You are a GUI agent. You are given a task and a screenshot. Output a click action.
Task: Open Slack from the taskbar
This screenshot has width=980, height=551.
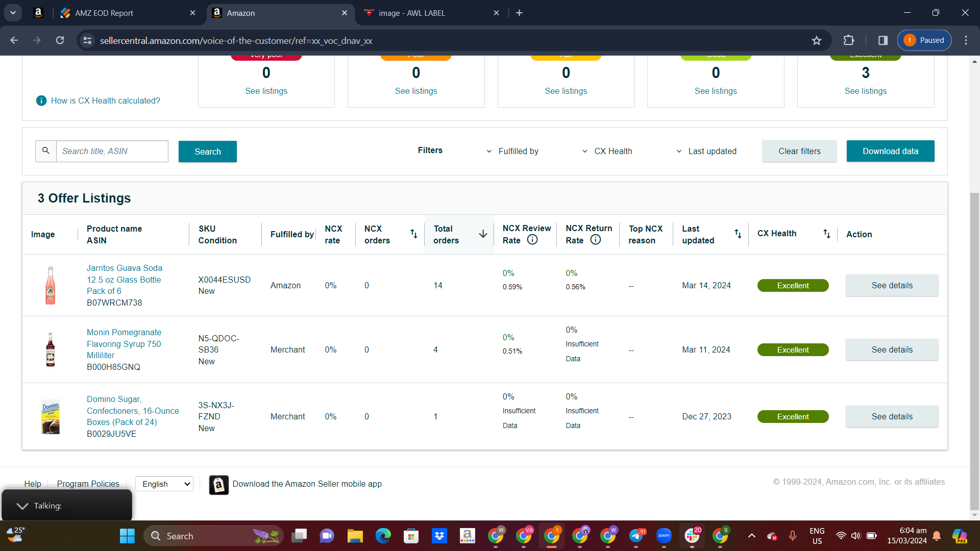(x=692, y=536)
